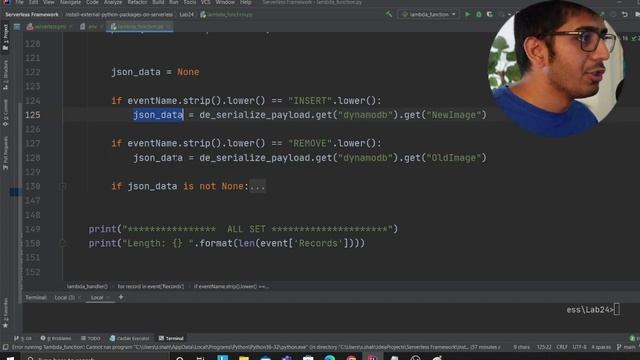The width and height of the screenshot is (640, 360).
Task: Click lambda_function.py in navigation bar
Action: point(227,14)
